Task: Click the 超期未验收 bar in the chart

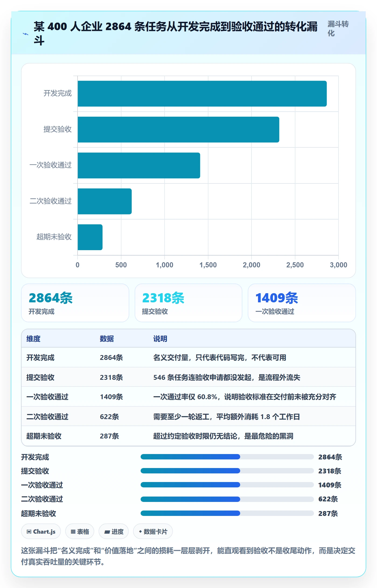Action: tap(90, 237)
